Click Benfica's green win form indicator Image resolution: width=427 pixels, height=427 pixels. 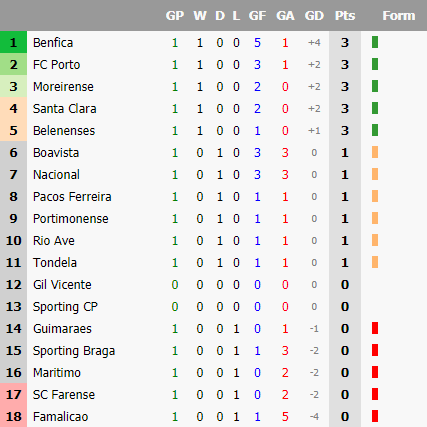(375, 42)
